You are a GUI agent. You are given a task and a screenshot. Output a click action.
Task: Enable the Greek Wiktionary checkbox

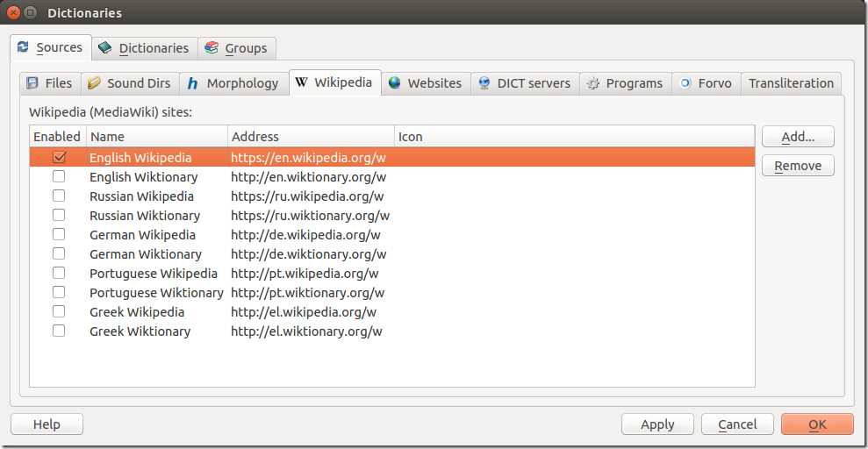(59, 331)
